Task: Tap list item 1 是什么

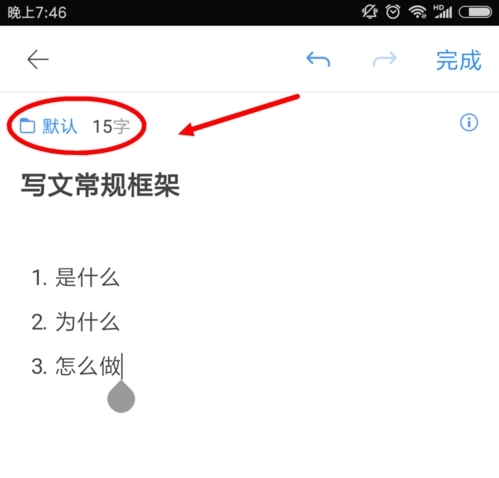Action: point(76,277)
